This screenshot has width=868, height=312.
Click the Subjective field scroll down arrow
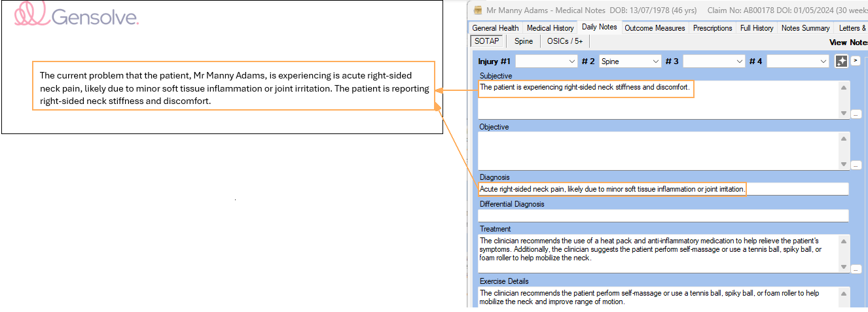point(844,113)
